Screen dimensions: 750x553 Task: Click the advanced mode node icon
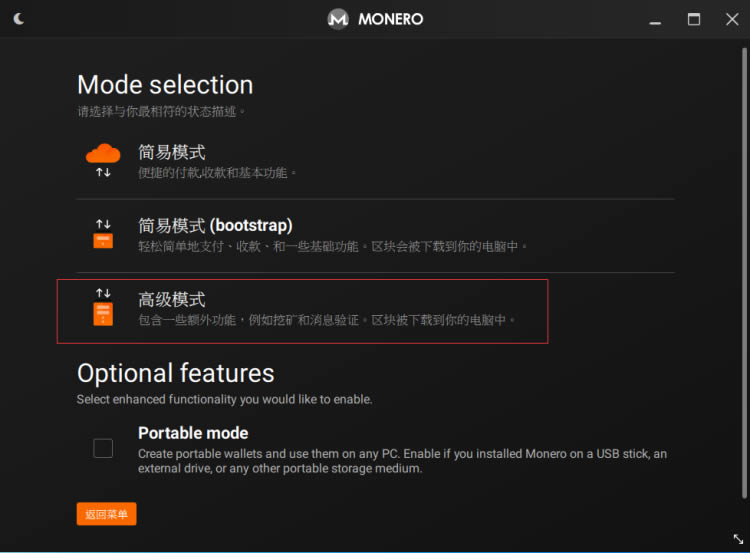point(103,308)
